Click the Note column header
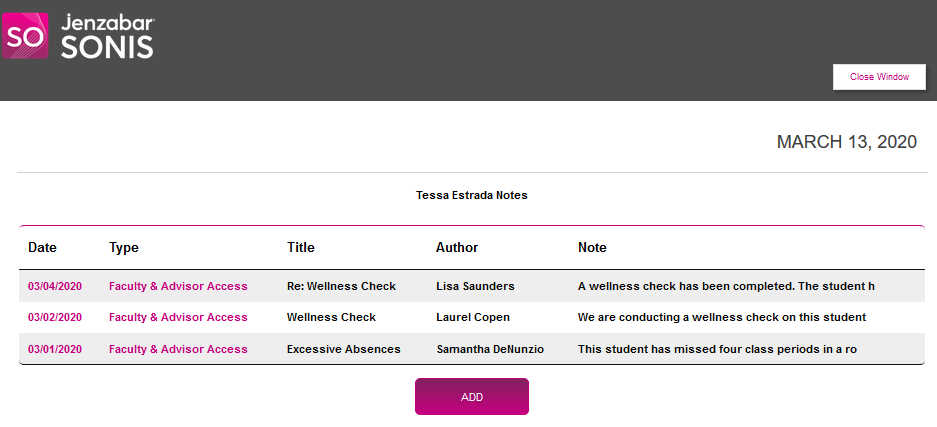 [x=592, y=248]
